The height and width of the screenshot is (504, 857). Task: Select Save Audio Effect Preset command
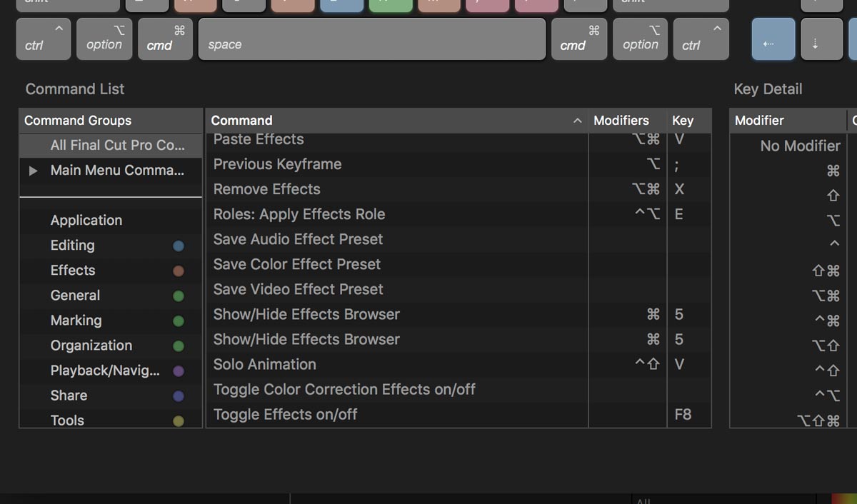point(458,239)
